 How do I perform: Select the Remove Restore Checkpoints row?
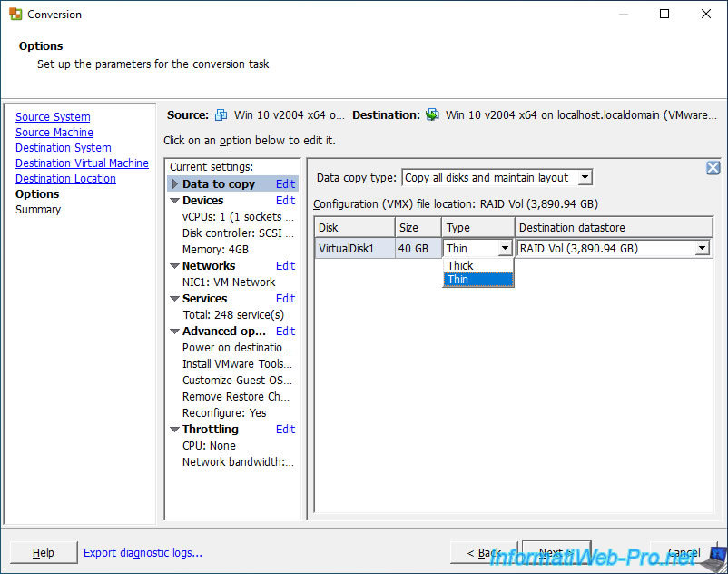coord(236,397)
